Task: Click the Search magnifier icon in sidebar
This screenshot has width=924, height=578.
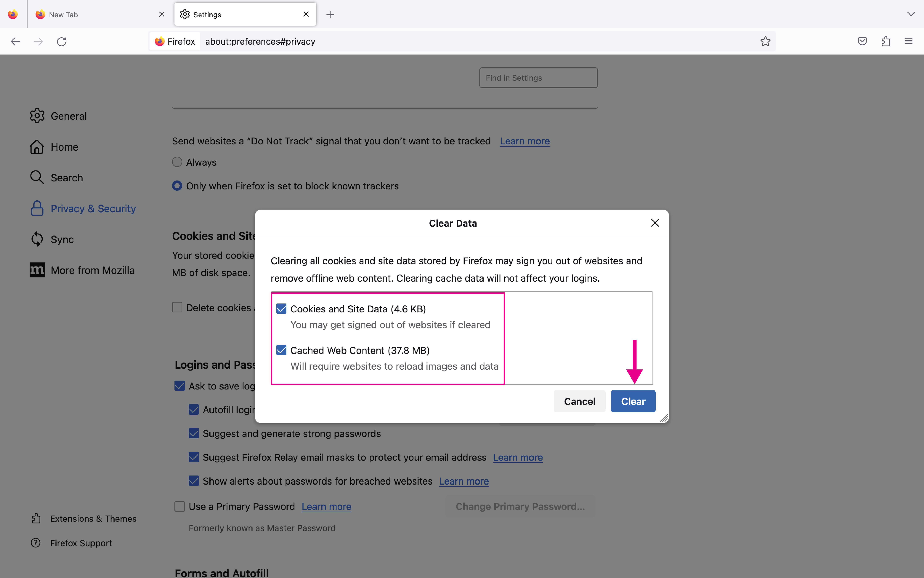Action: 37,177
